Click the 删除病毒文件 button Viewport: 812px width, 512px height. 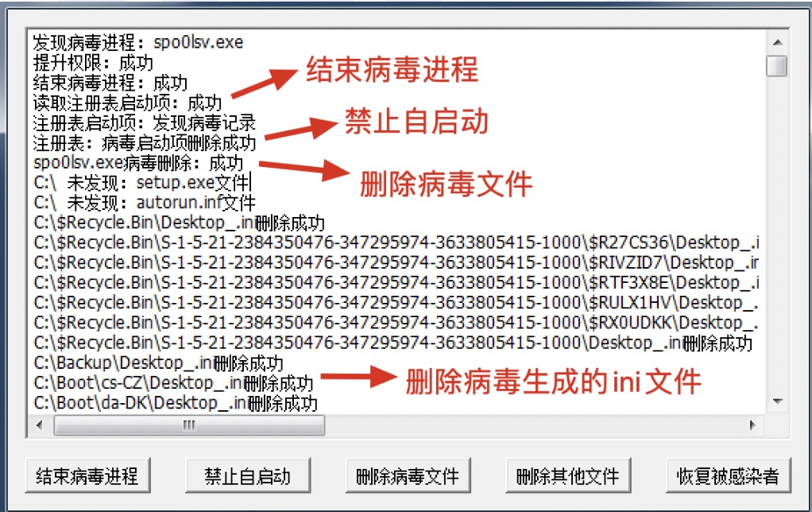[408, 475]
